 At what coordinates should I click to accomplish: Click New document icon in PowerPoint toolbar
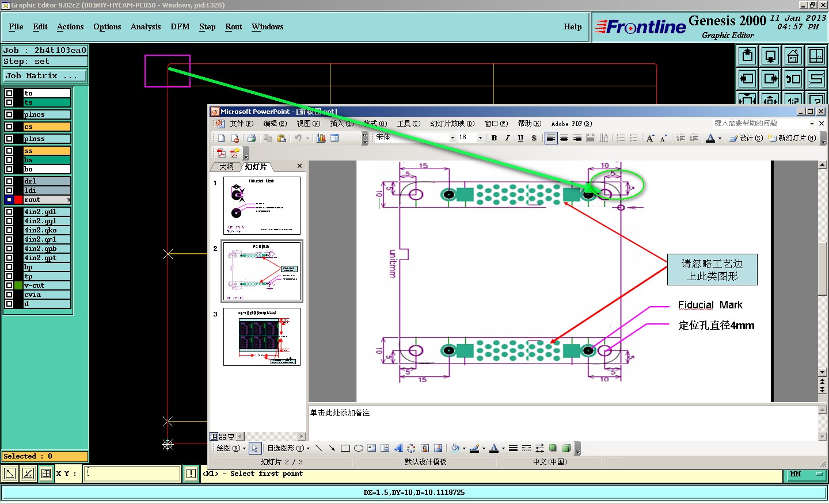click(x=221, y=138)
